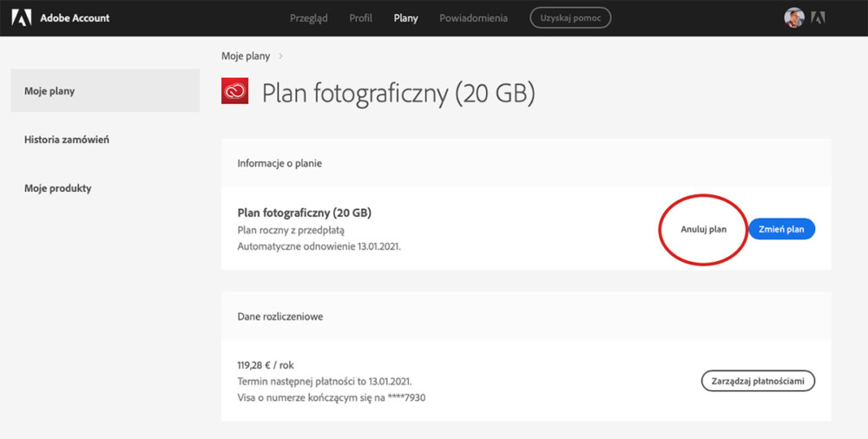Open Moje plany in sidebar
Screen dimensions: 868x439
pos(105,91)
